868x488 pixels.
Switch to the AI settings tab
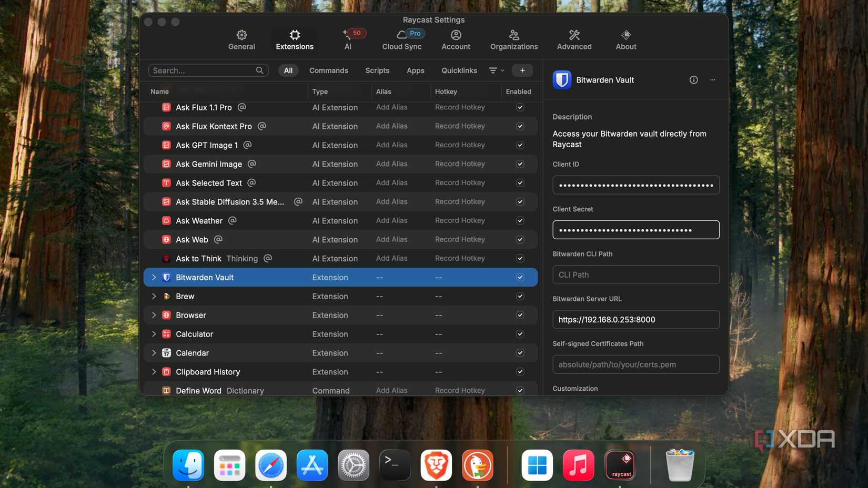click(x=348, y=40)
